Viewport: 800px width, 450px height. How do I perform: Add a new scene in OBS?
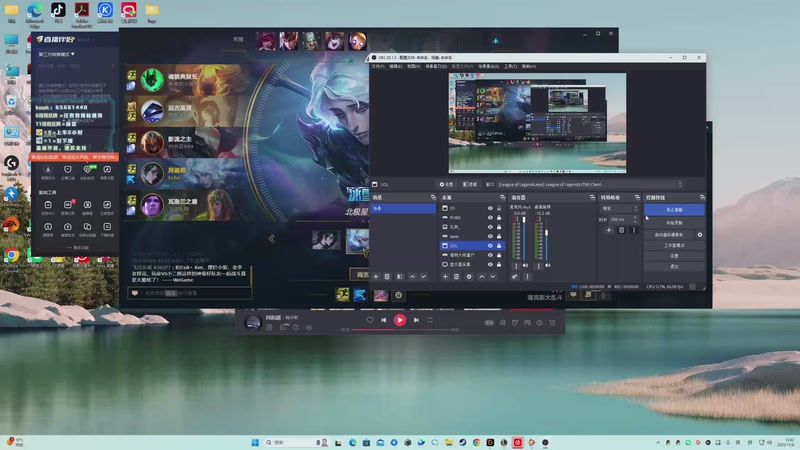click(376, 277)
